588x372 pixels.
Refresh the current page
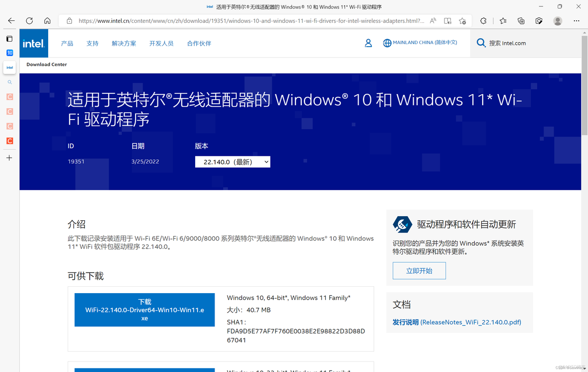pos(29,21)
